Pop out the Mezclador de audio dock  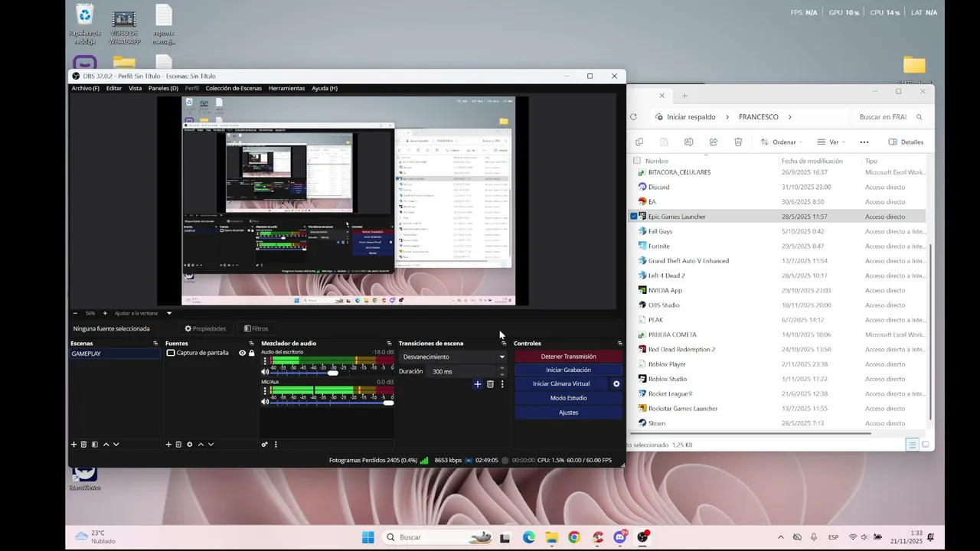point(389,344)
